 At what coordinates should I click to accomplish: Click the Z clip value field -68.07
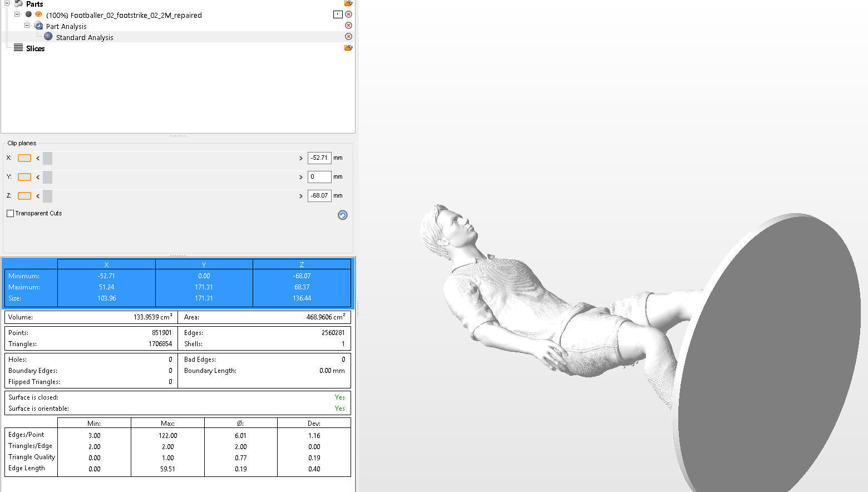[319, 196]
